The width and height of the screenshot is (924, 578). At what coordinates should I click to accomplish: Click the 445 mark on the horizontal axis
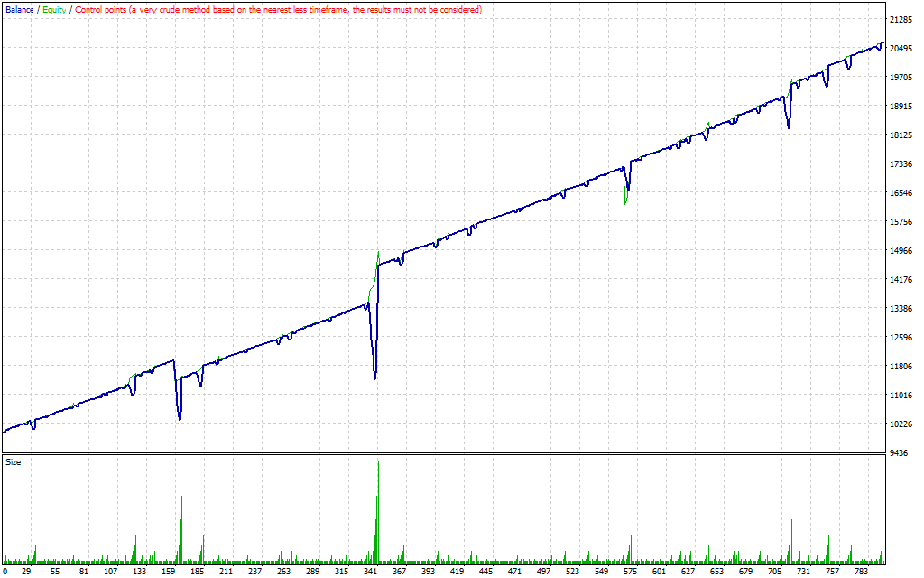[x=488, y=571]
